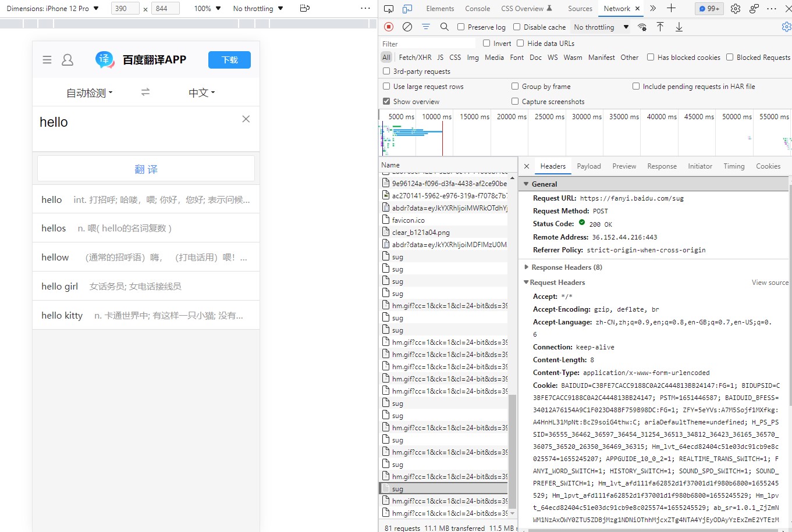This screenshot has width=792, height=532.
Task: Open Network panel No throttling dropdown
Action: [x=601, y=27]
